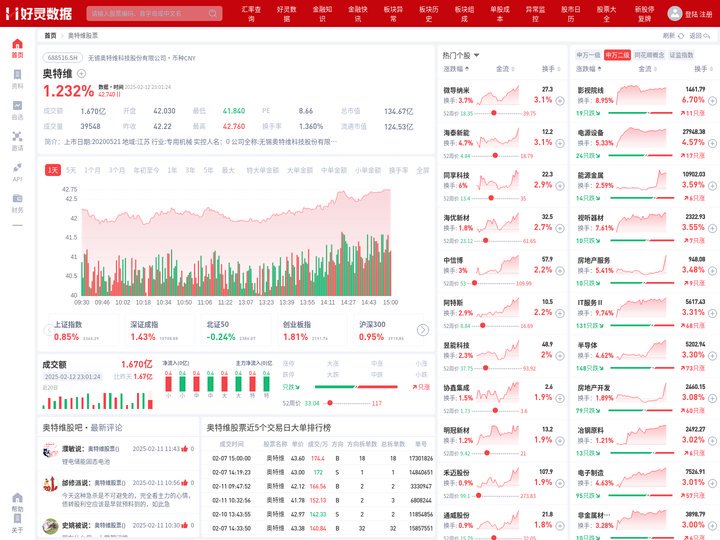Like 邰修涵说 comment thumbs-up icon
The image size is (720, 540).
185,483
